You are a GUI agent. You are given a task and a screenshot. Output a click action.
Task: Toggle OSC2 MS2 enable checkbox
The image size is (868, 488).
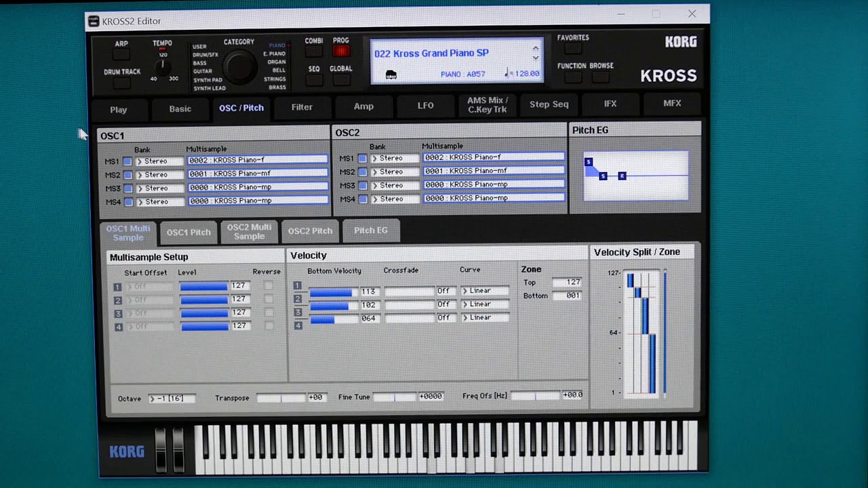pos(362,172)
